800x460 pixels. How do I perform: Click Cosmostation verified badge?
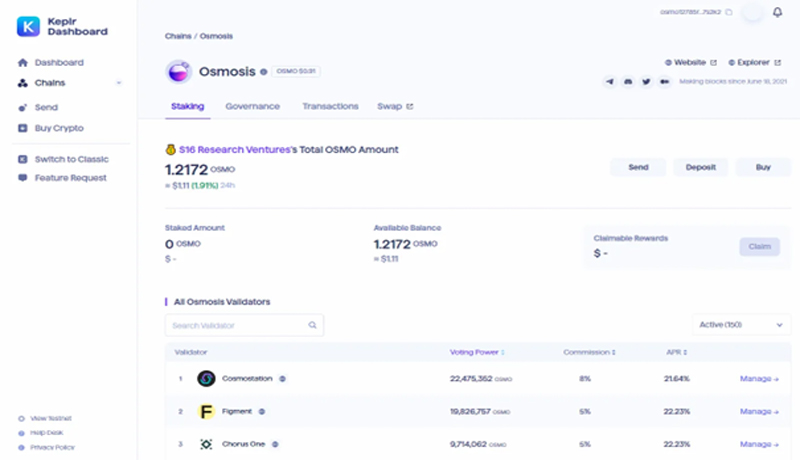282,379
